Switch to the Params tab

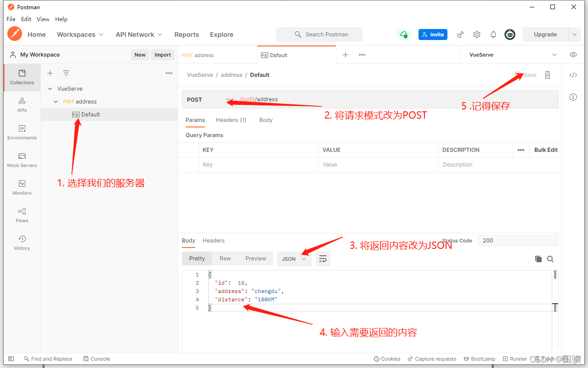coord(195,120)
